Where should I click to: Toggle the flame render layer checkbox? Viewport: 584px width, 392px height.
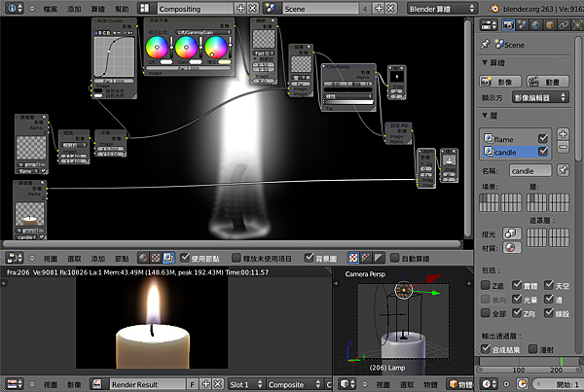click(543, 138)
